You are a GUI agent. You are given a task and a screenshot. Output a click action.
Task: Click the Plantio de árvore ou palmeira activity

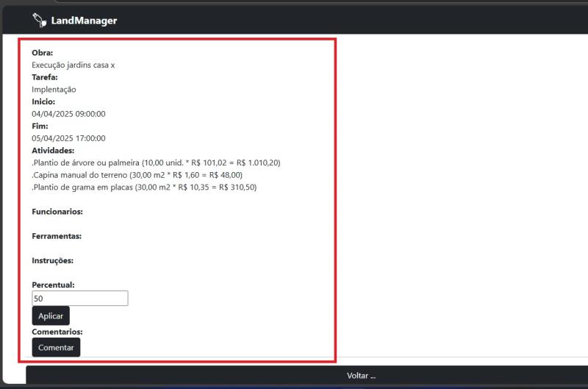(156, 163)
